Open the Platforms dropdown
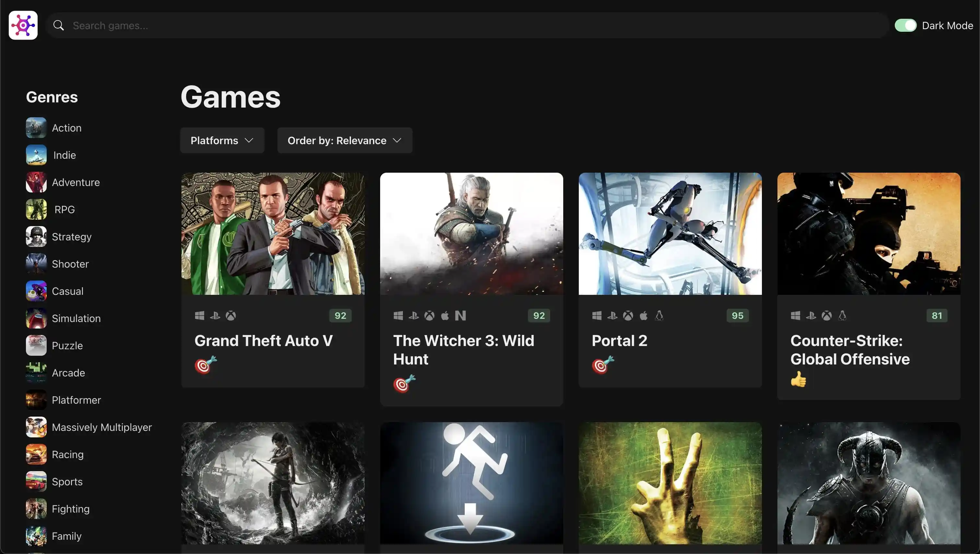This screenshot has height=554, width=980. [x=222, y=140]
